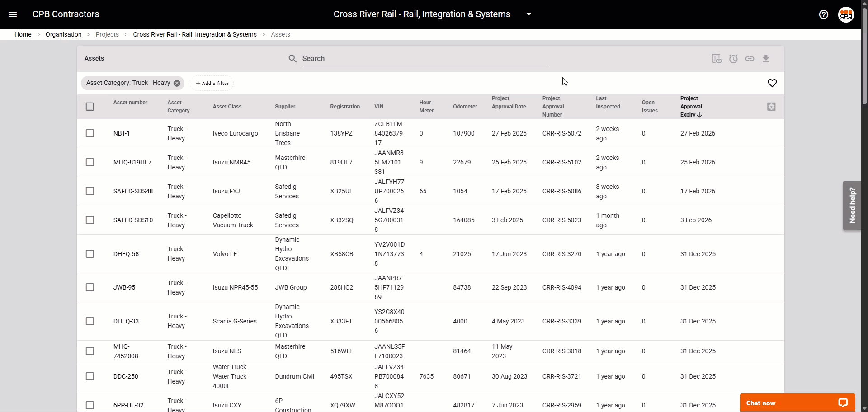Sort by Last Inspected column header
This screenshot has width=868, height=412.
pos(608,103)
